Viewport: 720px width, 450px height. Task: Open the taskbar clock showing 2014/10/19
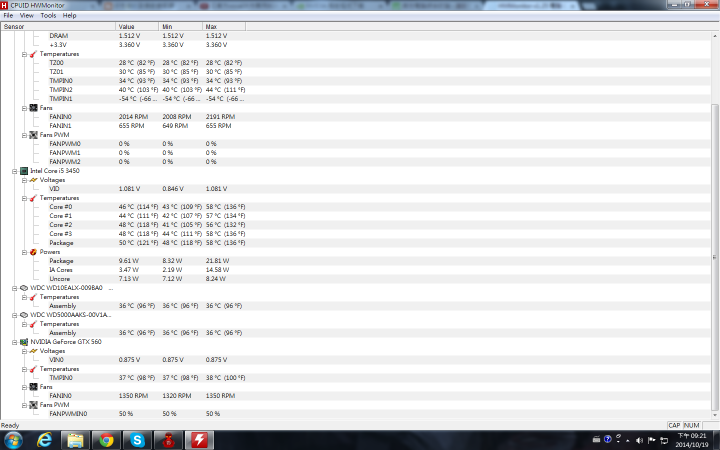pos(692,440)
